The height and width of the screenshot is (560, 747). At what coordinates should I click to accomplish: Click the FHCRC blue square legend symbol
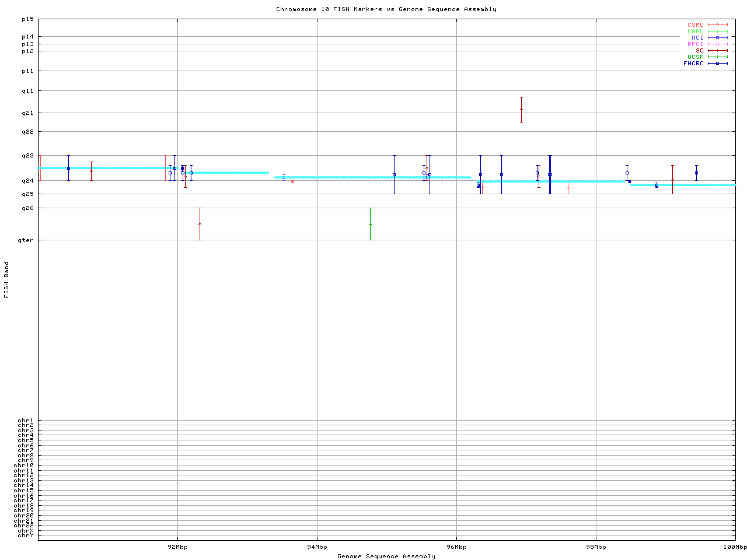click(x=717, y=64)
